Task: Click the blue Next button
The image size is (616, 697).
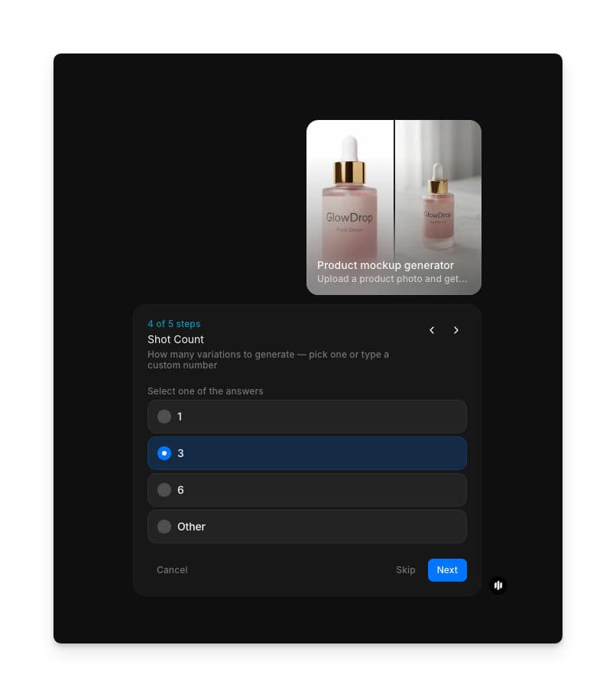Action: coord(447,570)
